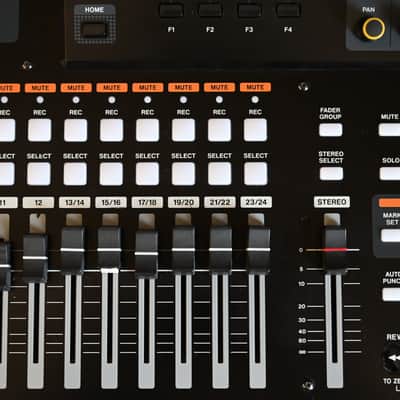Click the '23/24' channel label strip

[x=256, y=202]
